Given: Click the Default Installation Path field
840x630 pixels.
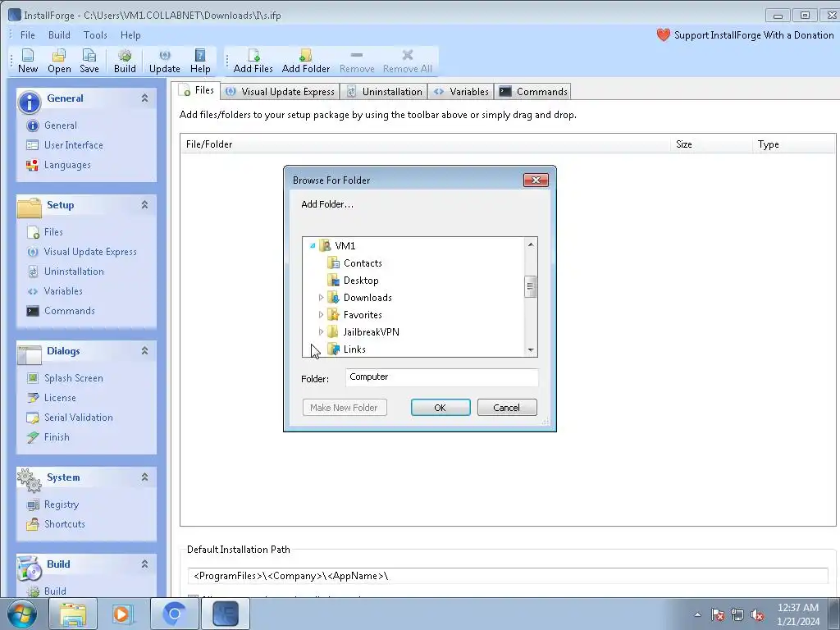Looking at the screenshot, I should pyautogui.click(x=507, y=576).
